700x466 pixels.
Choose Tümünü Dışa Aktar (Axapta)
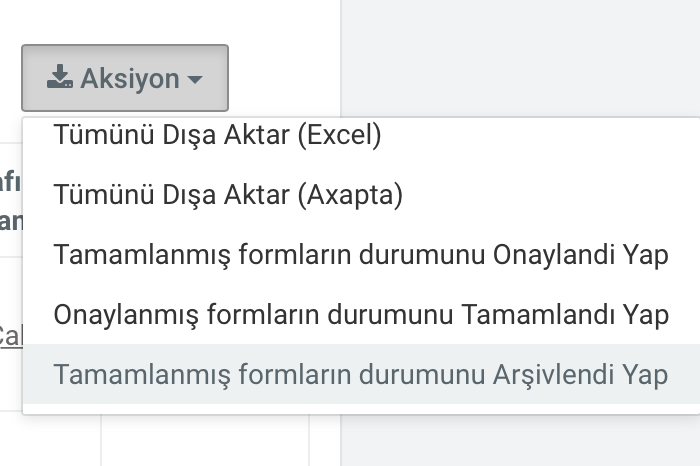click(x=361, y=194)
